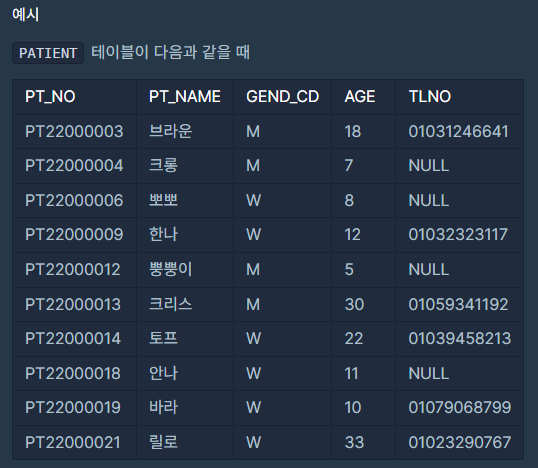Click the PATIENT code label
538x468 pixels.
pos(48,53)
